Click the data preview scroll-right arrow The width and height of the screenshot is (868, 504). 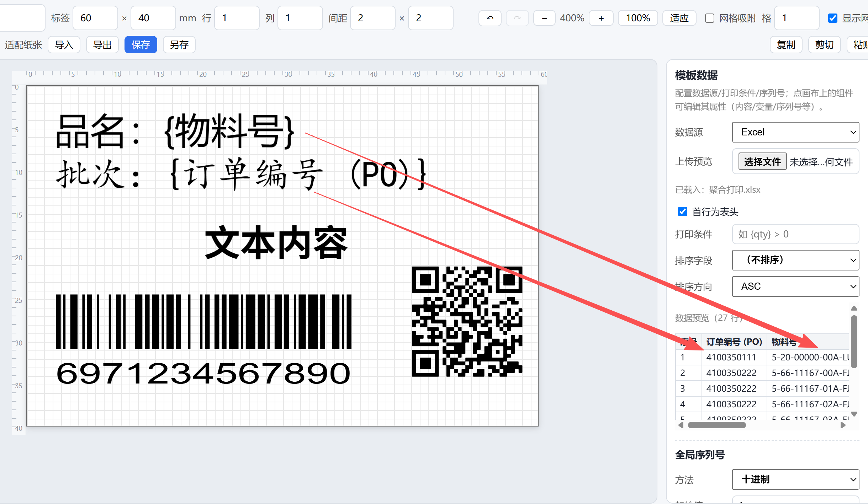[x=843, y=425]
